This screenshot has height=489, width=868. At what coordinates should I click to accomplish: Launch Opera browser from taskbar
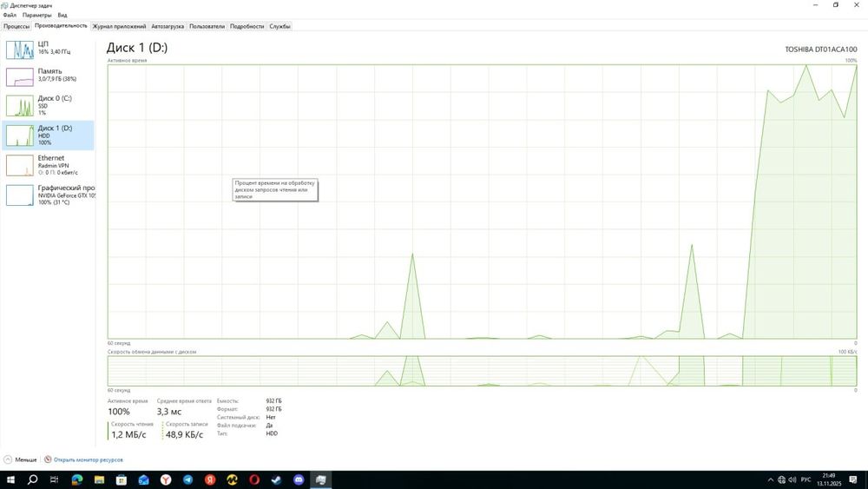(254, 479)
